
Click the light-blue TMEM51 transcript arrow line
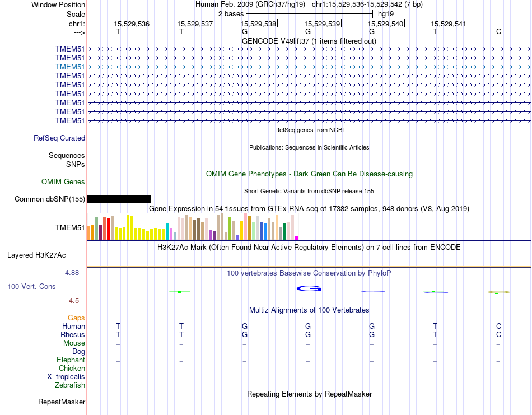pos(309,67)
